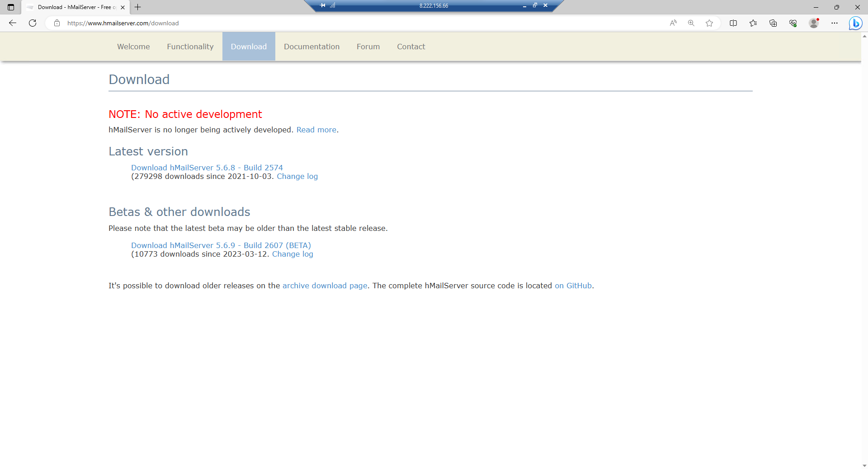Open Read aloud icon in address bar

673,23
